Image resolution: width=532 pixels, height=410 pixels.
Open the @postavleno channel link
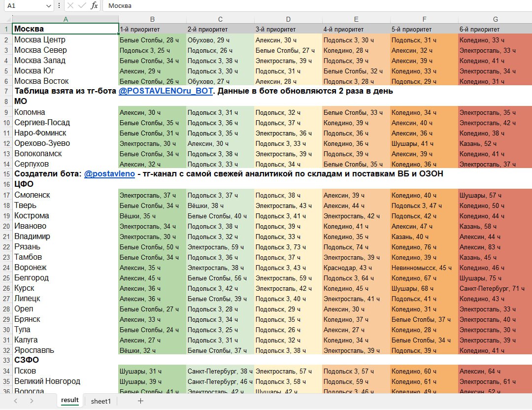pyautogui.click(x=109, y=174)
